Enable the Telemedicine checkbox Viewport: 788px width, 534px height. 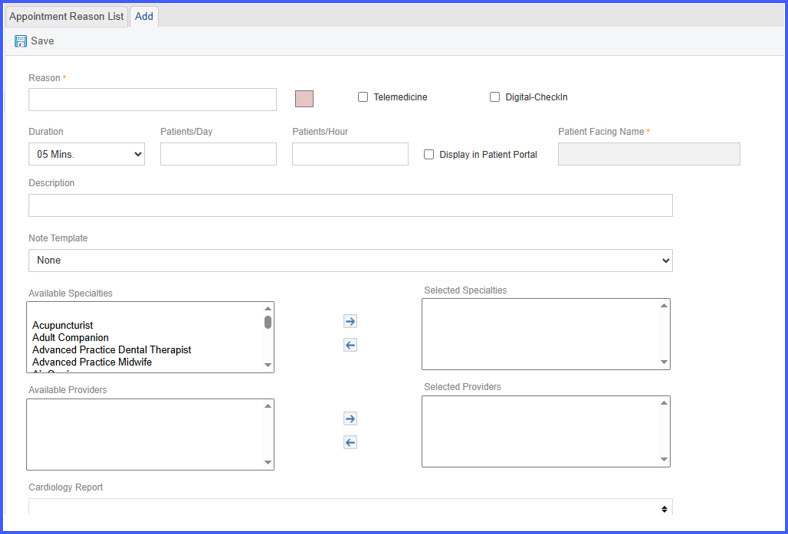363,97
